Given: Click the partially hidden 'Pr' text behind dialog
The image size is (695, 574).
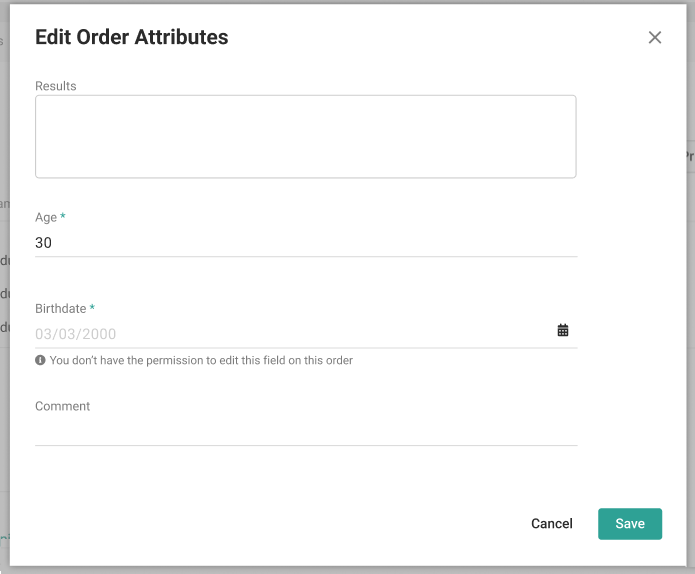Looking at the screenshot, I should click(689, 156).
